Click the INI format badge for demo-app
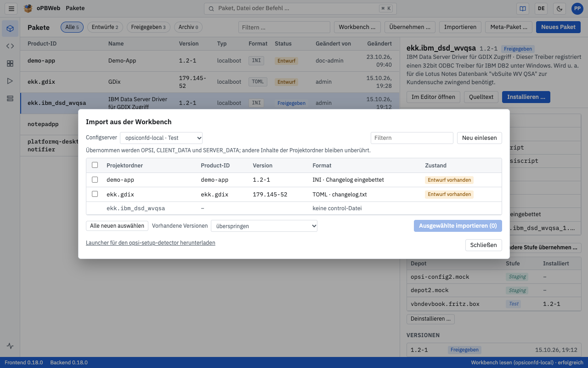 coord(256,61)
